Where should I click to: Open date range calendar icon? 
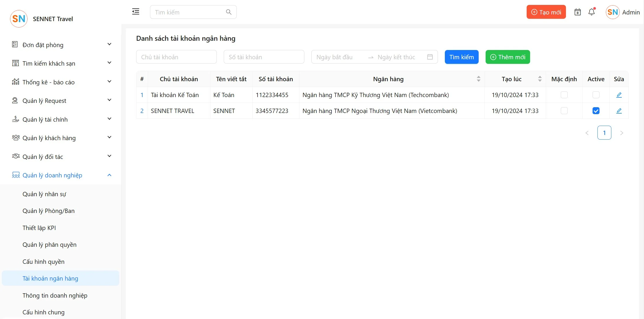point(430,57)
